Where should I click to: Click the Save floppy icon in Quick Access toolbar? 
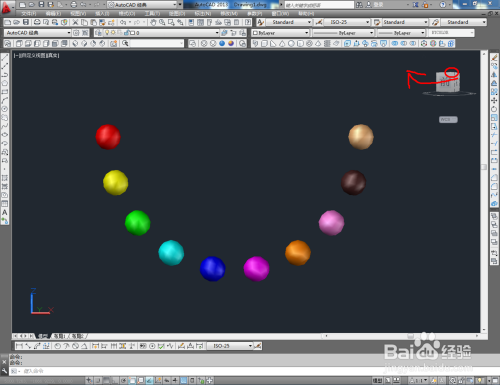pos(41,5)
